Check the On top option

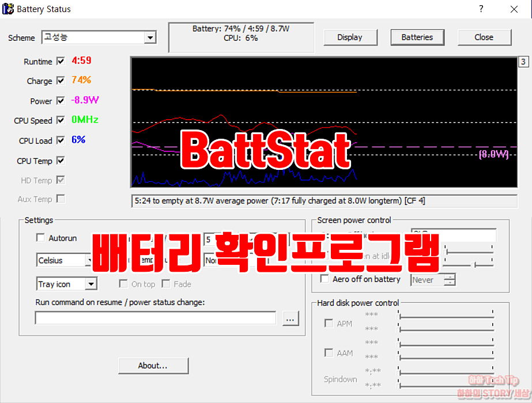click(x=123, y=284)
